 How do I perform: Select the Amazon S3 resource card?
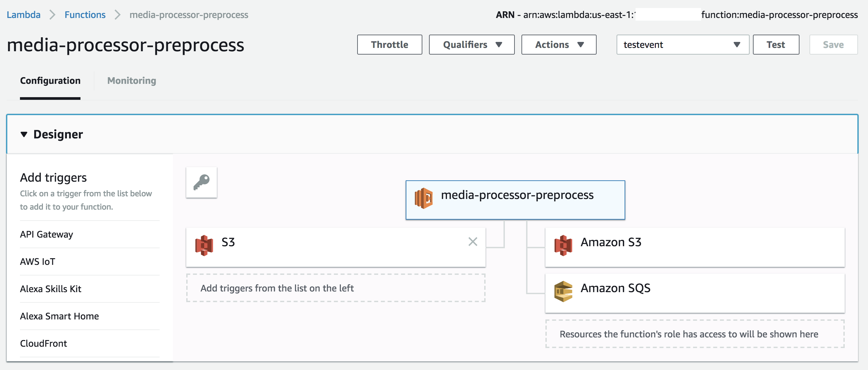click(x=694, y=247)
